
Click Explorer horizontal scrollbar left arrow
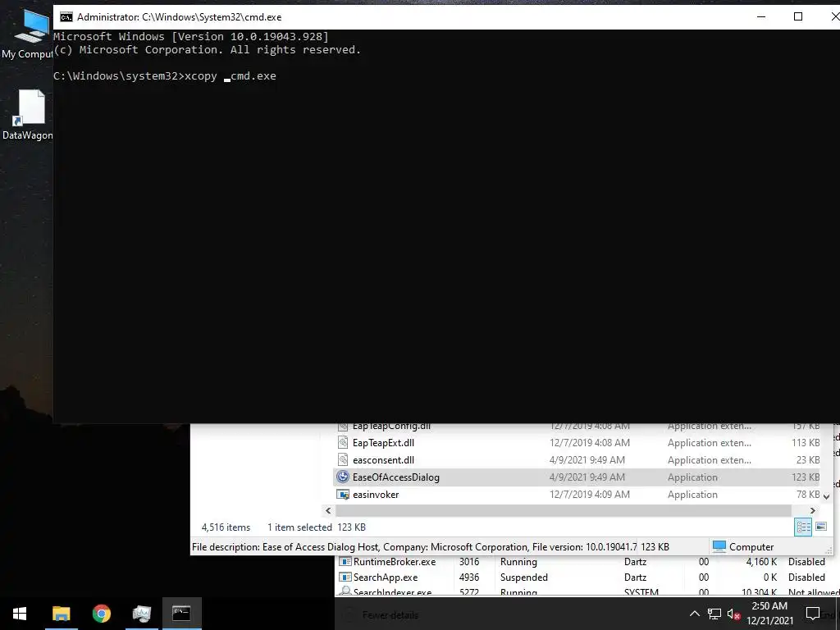click(x=328, y=510)
